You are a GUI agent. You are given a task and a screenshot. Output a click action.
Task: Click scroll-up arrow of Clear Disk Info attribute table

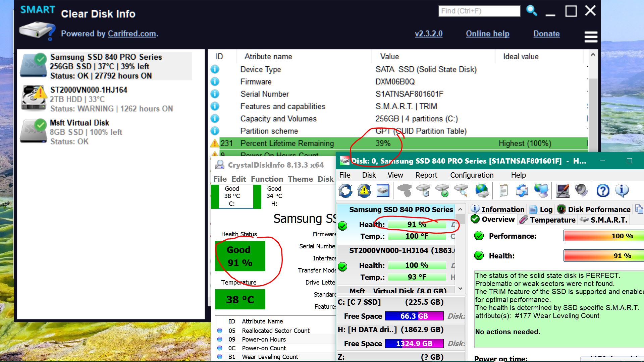593,55
